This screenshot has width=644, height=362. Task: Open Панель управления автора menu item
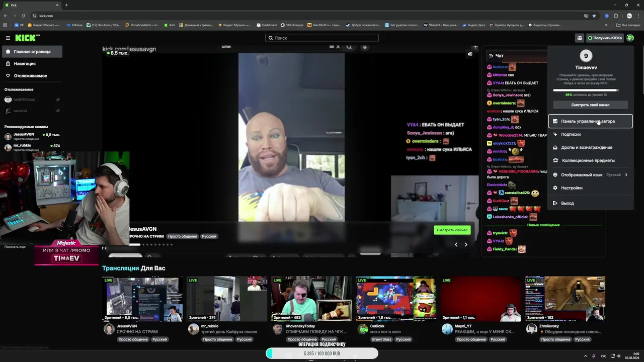(x=590, y=121)
